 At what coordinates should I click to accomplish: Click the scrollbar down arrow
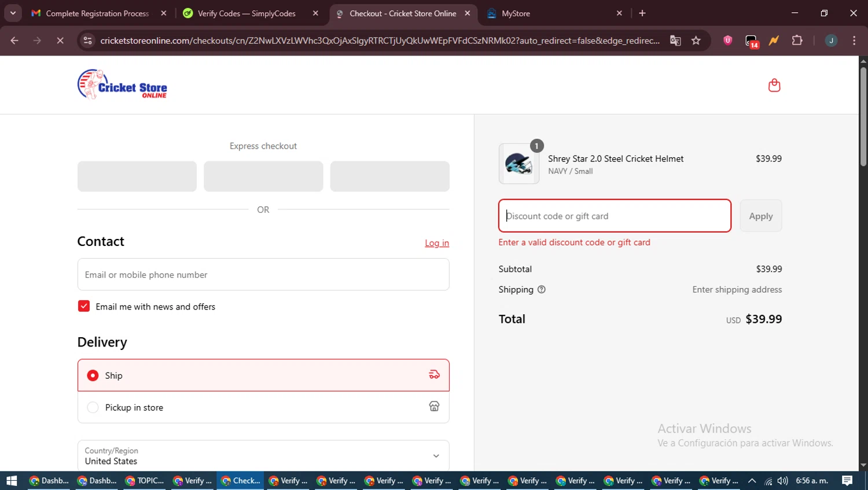863,465
